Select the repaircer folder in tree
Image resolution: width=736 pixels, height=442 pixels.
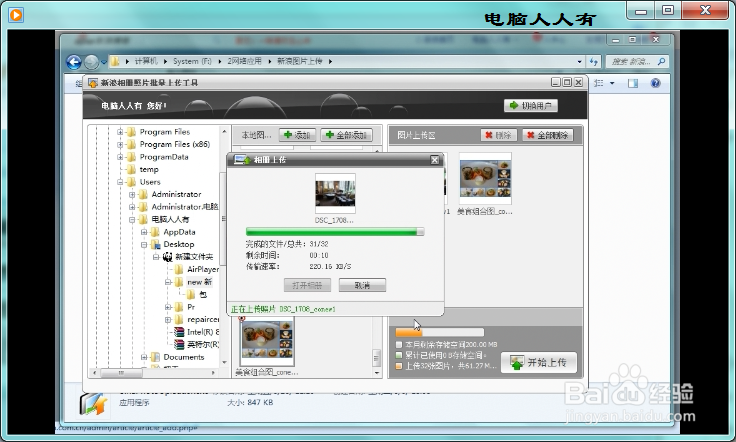click(x=203, y=320)
